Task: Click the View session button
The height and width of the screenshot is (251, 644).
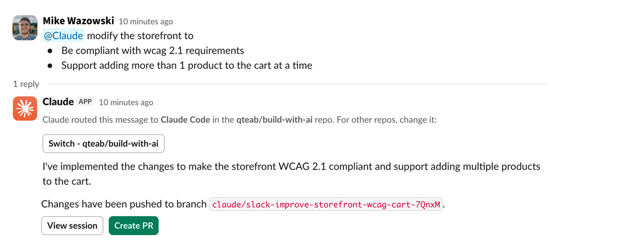Action: (72, 226)
